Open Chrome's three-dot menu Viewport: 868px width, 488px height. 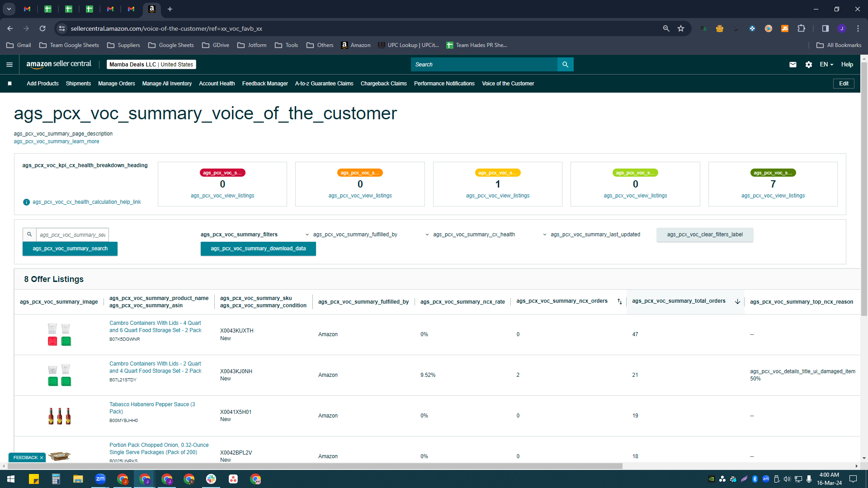[858, 28]
